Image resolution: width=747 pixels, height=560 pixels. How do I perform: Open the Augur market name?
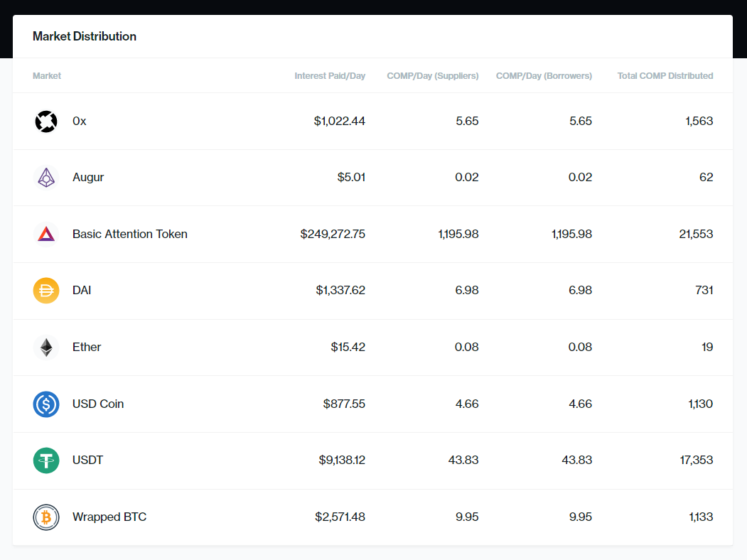tap(88, 178)
